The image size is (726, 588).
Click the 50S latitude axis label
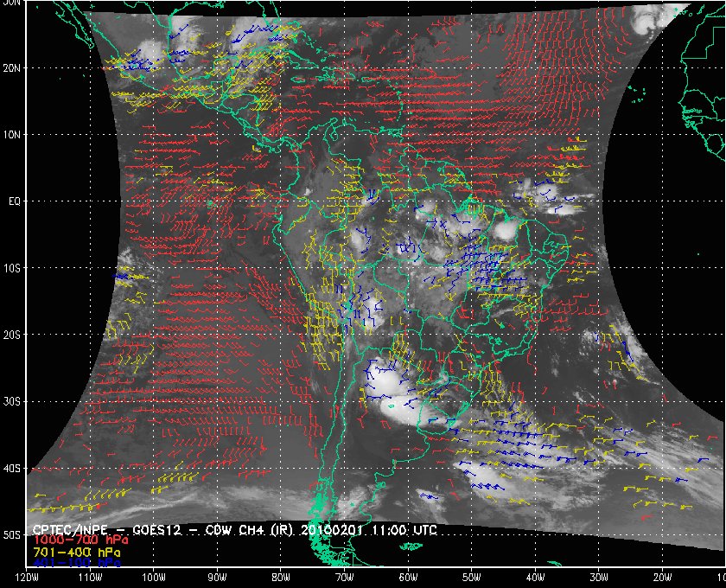click(x=14, y=535)
